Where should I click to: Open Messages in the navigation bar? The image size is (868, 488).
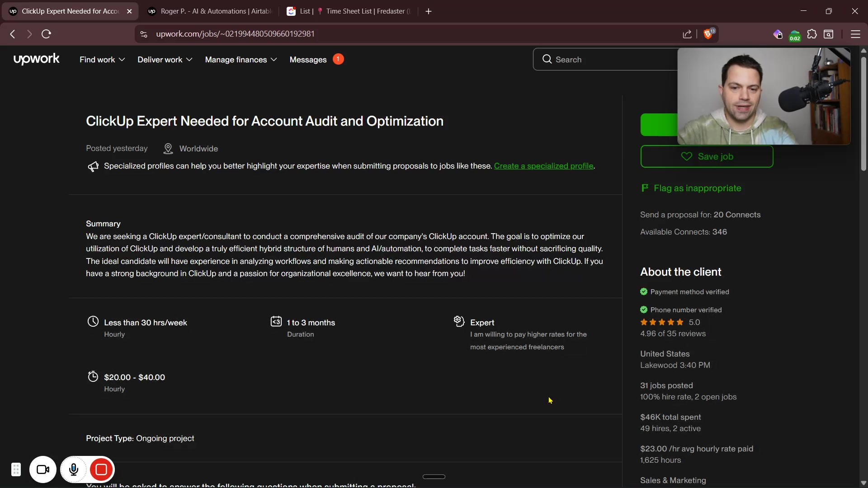click(308, 60)
